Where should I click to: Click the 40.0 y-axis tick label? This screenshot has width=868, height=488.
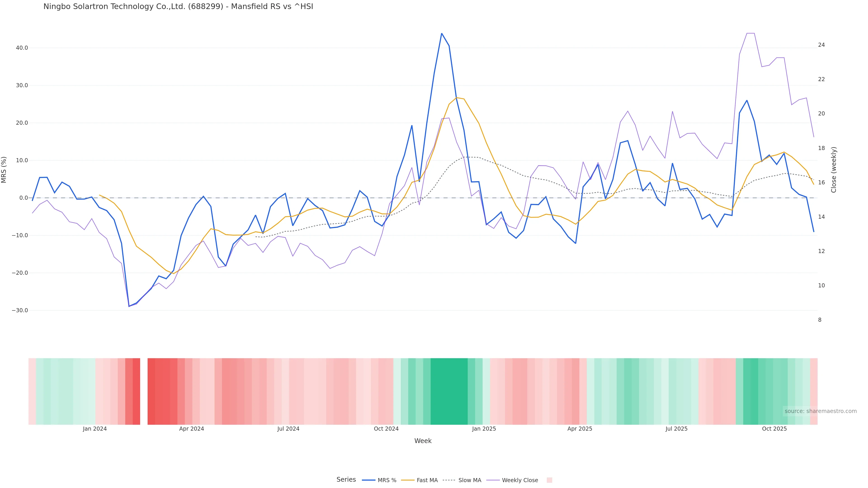(22, 48)
